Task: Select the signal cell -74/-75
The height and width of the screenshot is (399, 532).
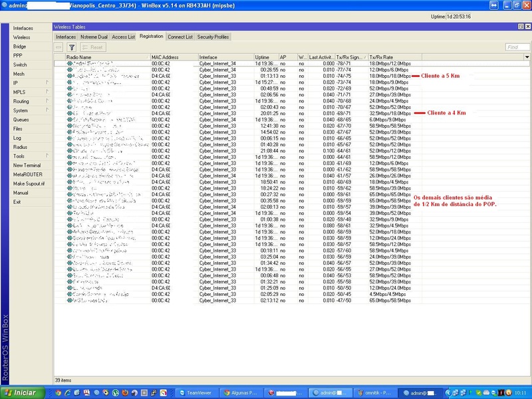Action: pos(344,76)
